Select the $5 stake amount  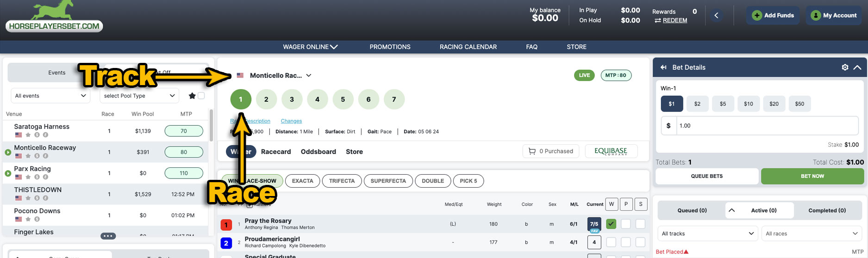pyautogui.click(x=723, y=104)
